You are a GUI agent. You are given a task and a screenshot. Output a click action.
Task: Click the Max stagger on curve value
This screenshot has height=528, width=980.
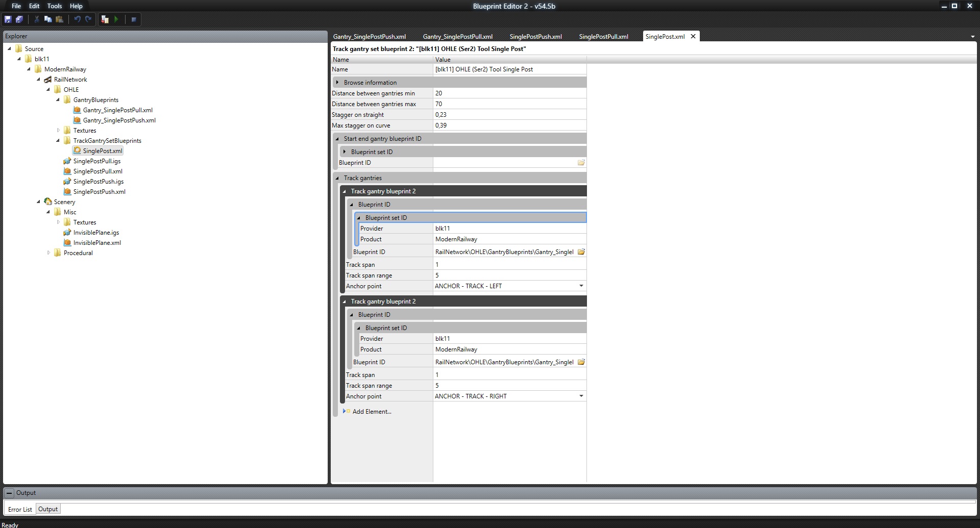point(510,125)
